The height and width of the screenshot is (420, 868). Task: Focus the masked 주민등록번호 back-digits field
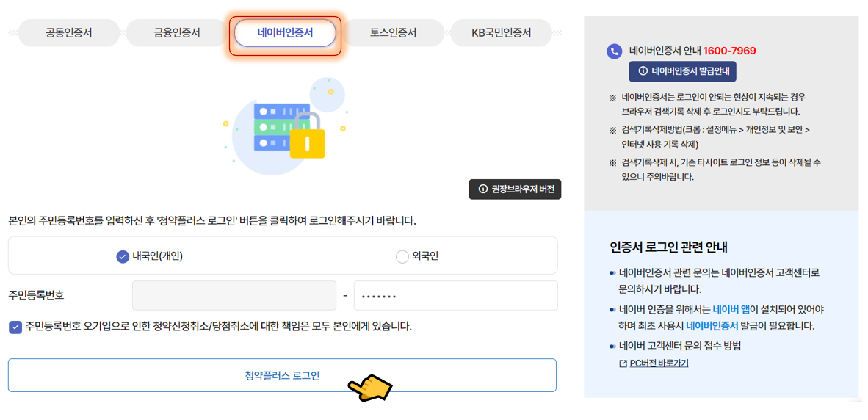coord(455,295)
